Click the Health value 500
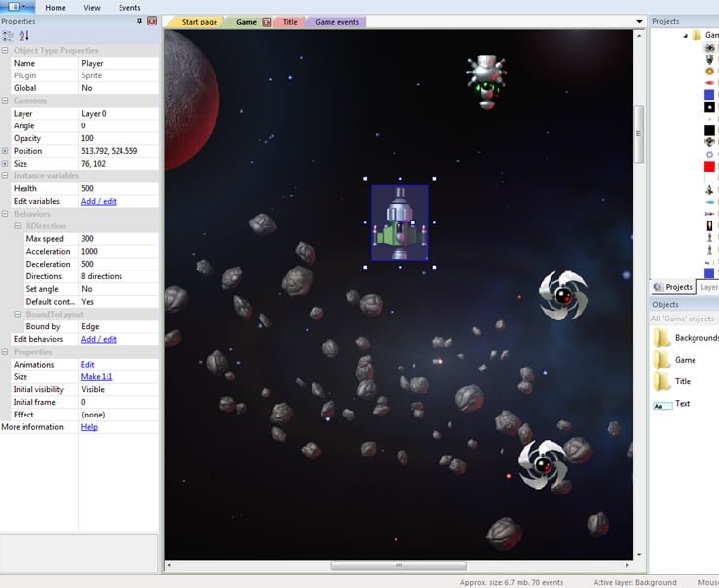Image resolution: width=719 pixels, height=588 pixels. click(119, 188)
